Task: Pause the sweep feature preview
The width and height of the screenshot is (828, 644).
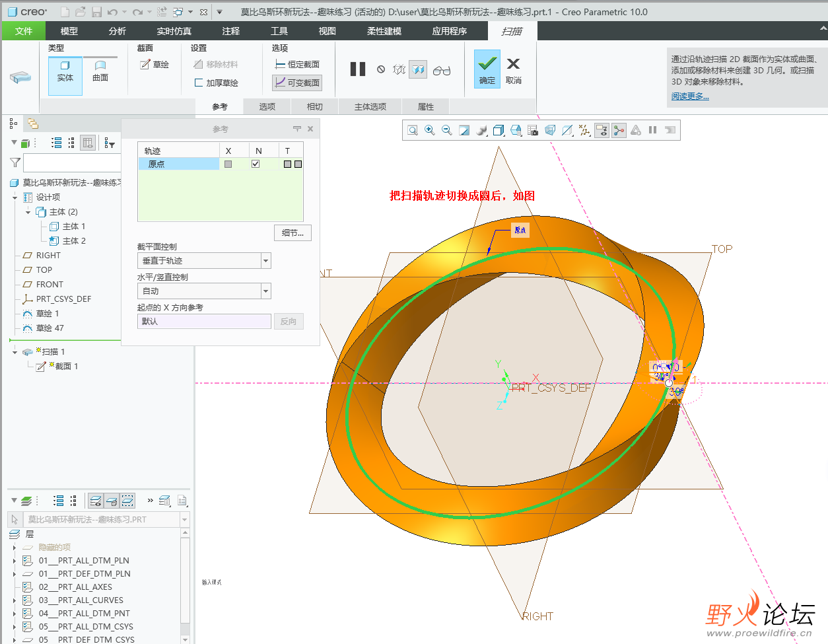Action: (358, 69)
